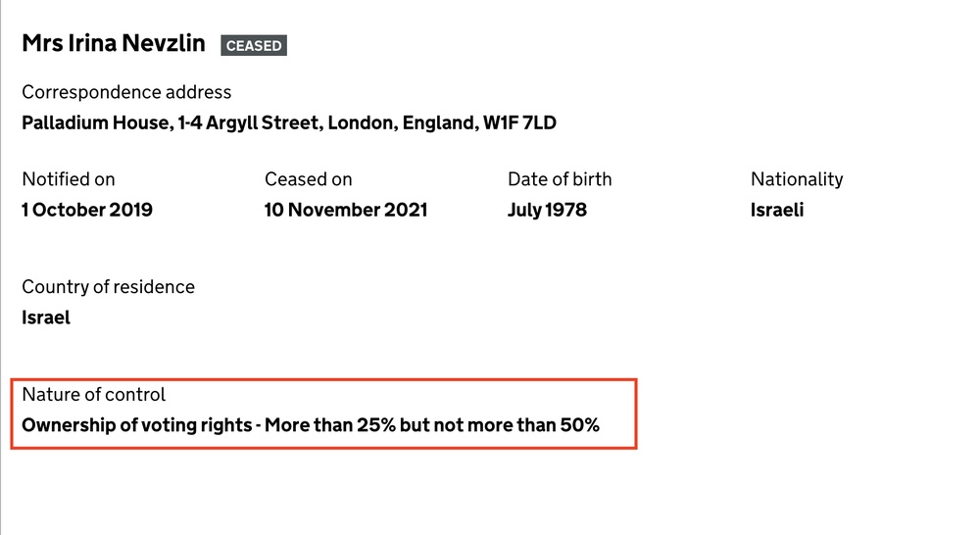
Task: Click the Ceased on label
Action: [308, 179]
